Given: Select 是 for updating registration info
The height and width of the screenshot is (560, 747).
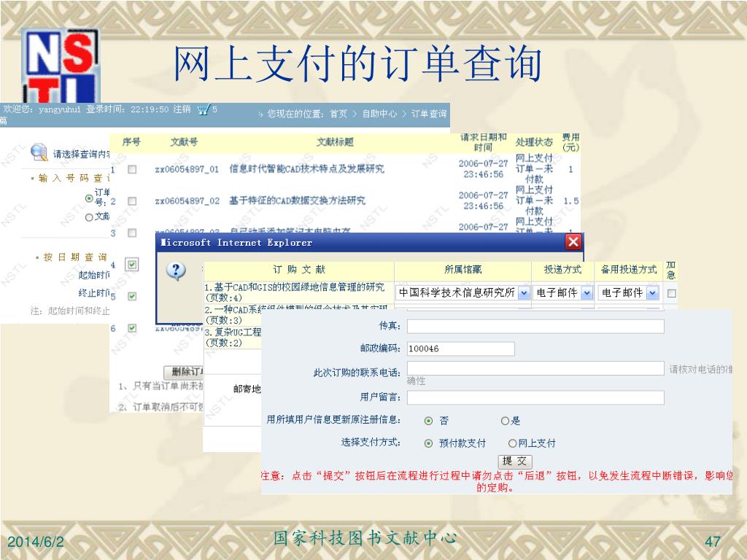Looking at the screenshot, I should click(x=505, y=421).
